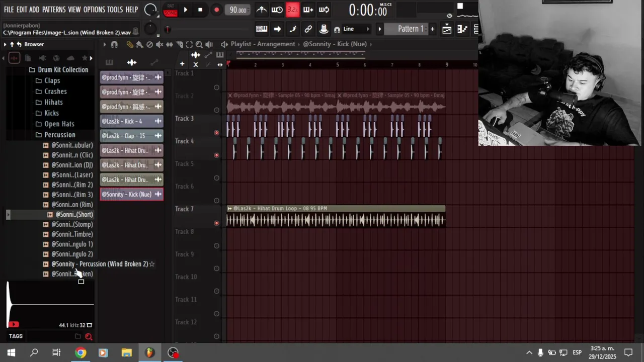Open Google Chrome from the taskbar
This screenshot has height=362, width=644.
click(x=80, y=352)
